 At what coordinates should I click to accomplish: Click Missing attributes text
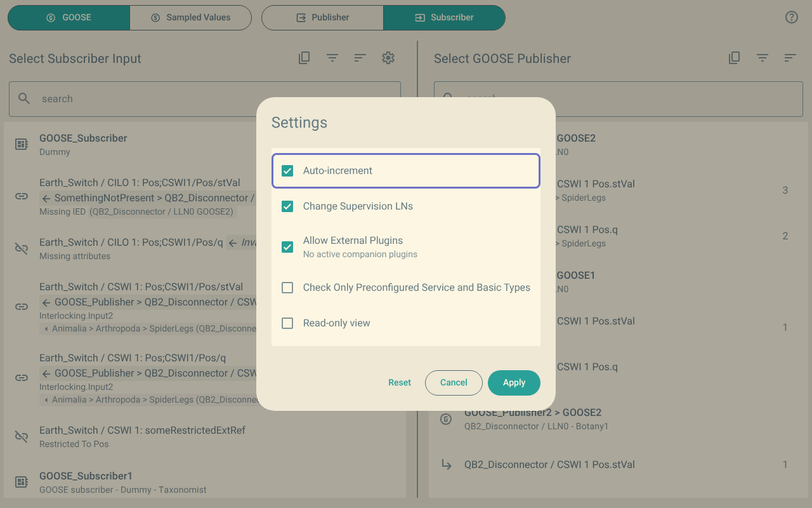(x=75, y=256)
